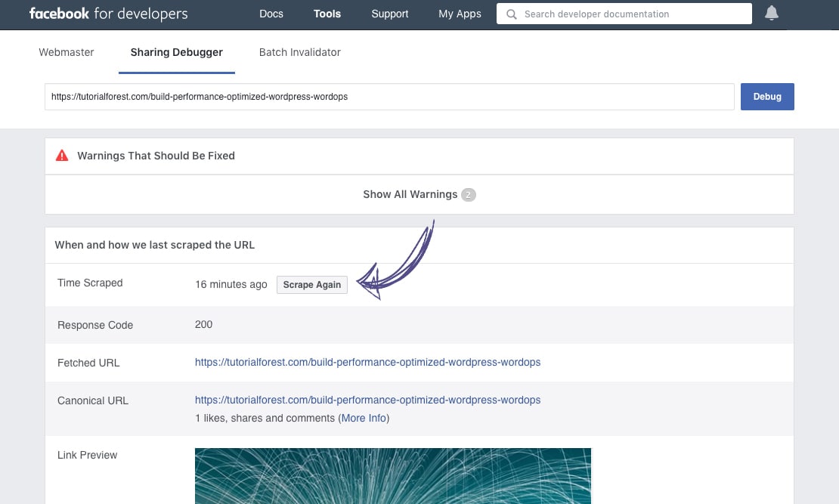The height and width of the screenshot is (504, 839).
Task: Click the Debug button
Action: point(766,97)
